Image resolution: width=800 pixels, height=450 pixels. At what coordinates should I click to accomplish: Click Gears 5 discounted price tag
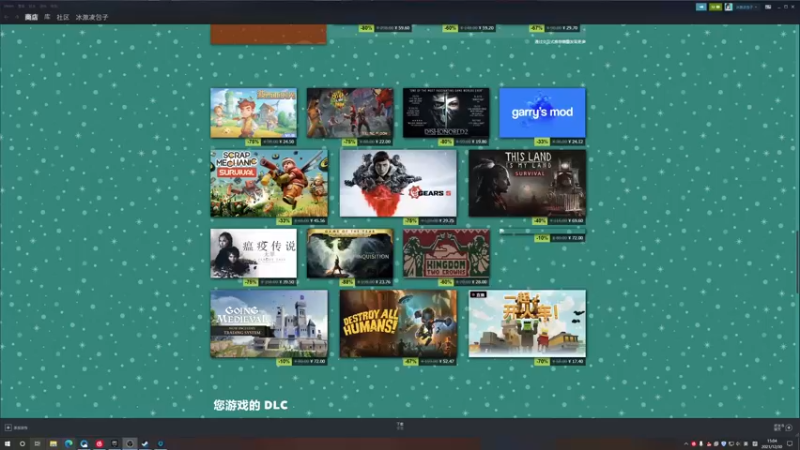[x=430, y=221]
